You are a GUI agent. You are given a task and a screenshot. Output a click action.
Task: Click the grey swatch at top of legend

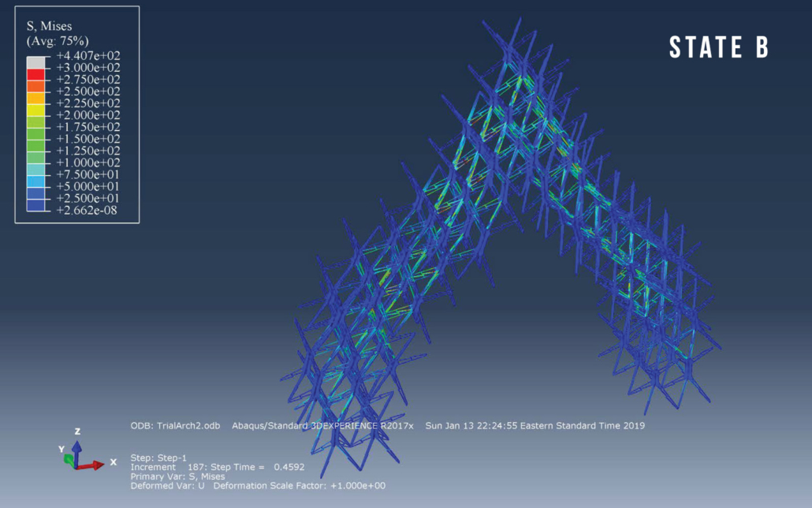coord(36,62)
